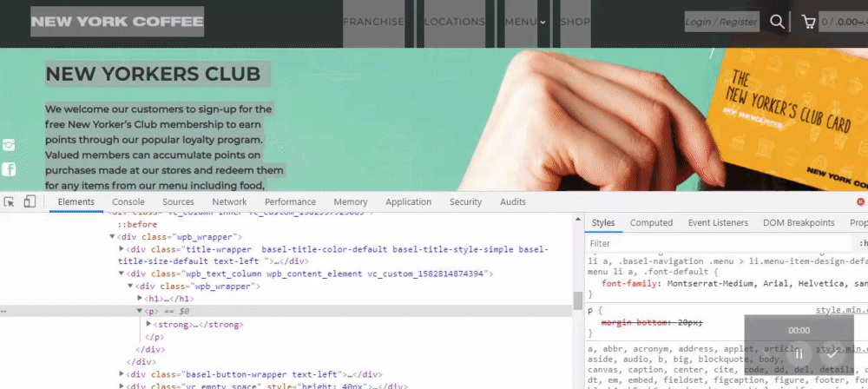Click the Facebook social icon

point(9,169)
